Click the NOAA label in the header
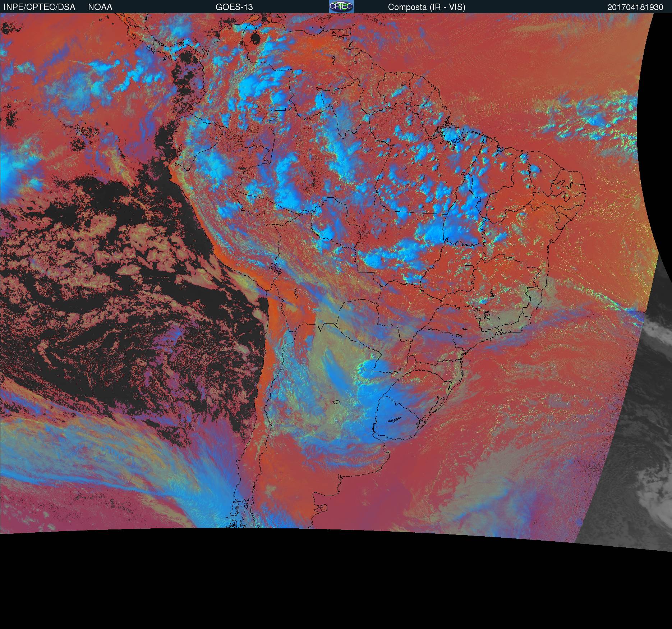Image resolution: width=672 pixels, height=629 pixels. [100, 7]
